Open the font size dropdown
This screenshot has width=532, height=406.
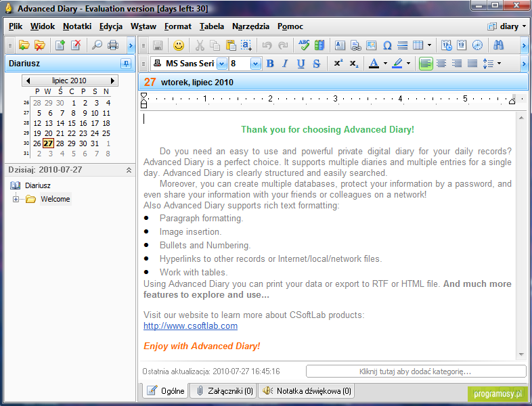pos(255,64)
